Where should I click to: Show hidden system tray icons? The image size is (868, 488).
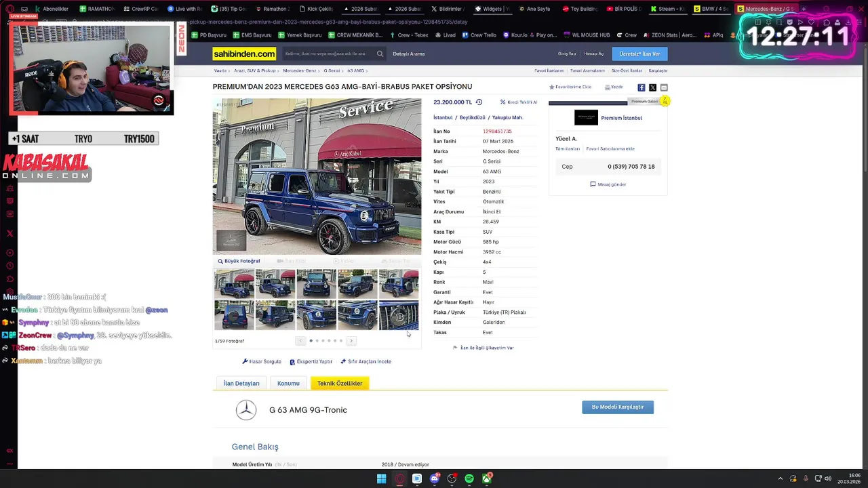click(780, 479)
